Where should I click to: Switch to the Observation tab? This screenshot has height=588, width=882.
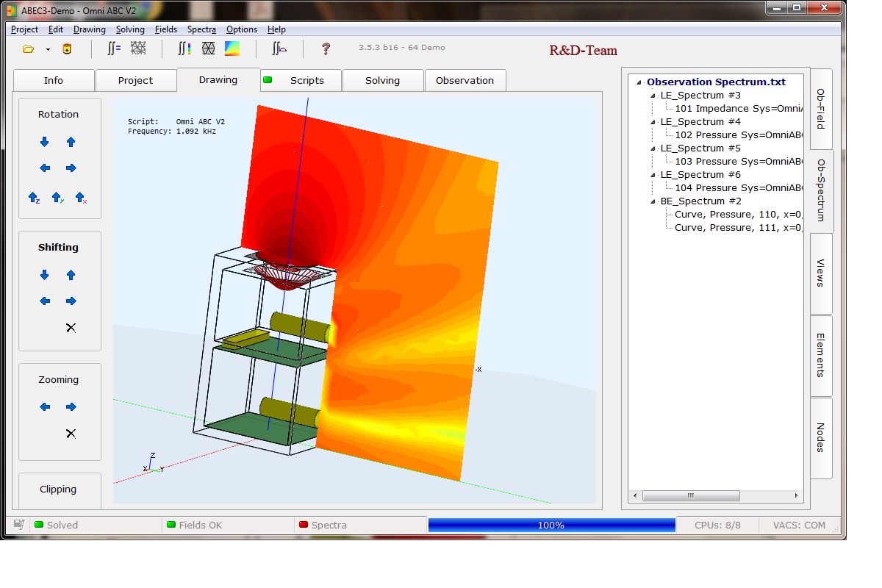pyautogui.click(x=465, y=81)
